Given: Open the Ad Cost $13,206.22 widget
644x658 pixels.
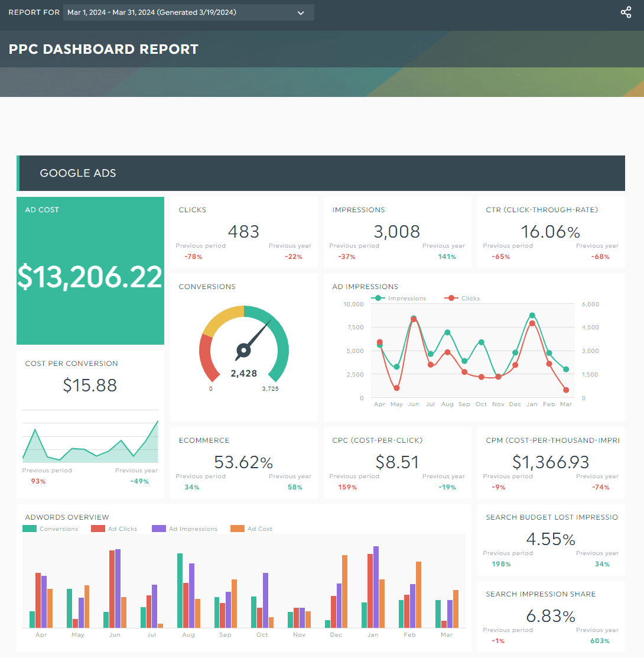Looking at the screenshot, I should click(x=90, y=271).
